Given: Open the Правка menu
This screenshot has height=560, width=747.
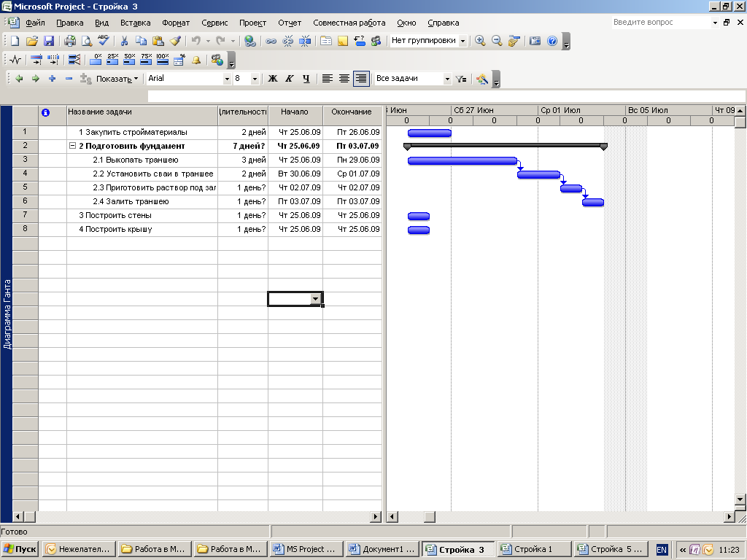Looking at the screenshot, I should click(x=69, y=23).
